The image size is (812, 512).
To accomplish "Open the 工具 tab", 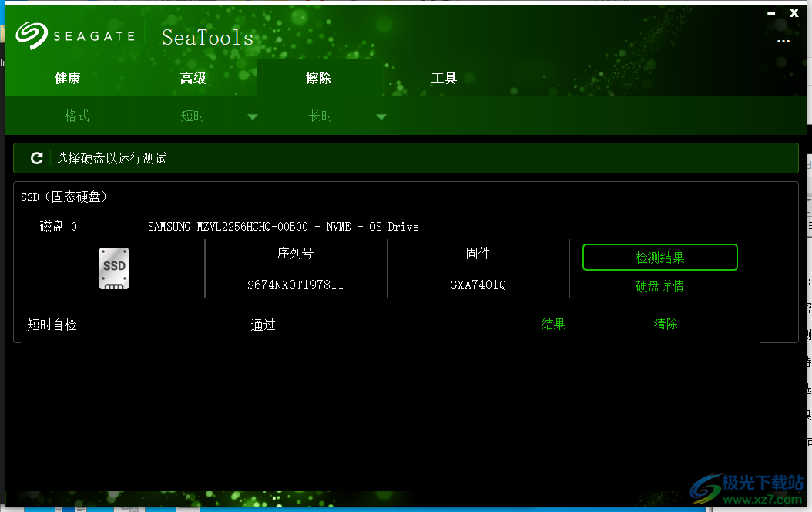I will [x=444, y=78].
